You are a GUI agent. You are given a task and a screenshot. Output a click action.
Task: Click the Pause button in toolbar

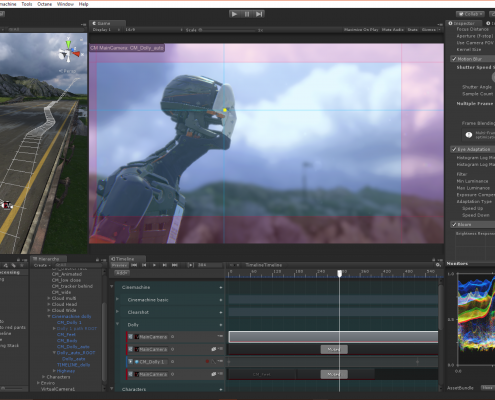(x=247, y=14)
